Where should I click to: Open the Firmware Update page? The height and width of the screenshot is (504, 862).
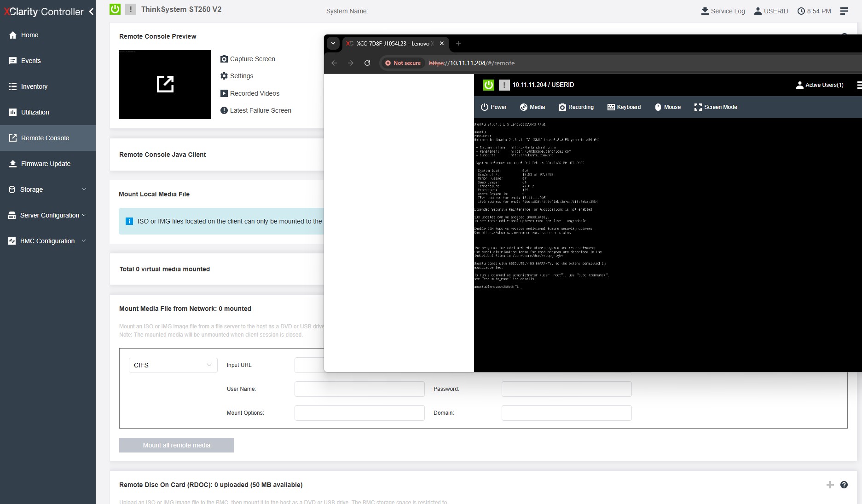[x=46, y=164]
